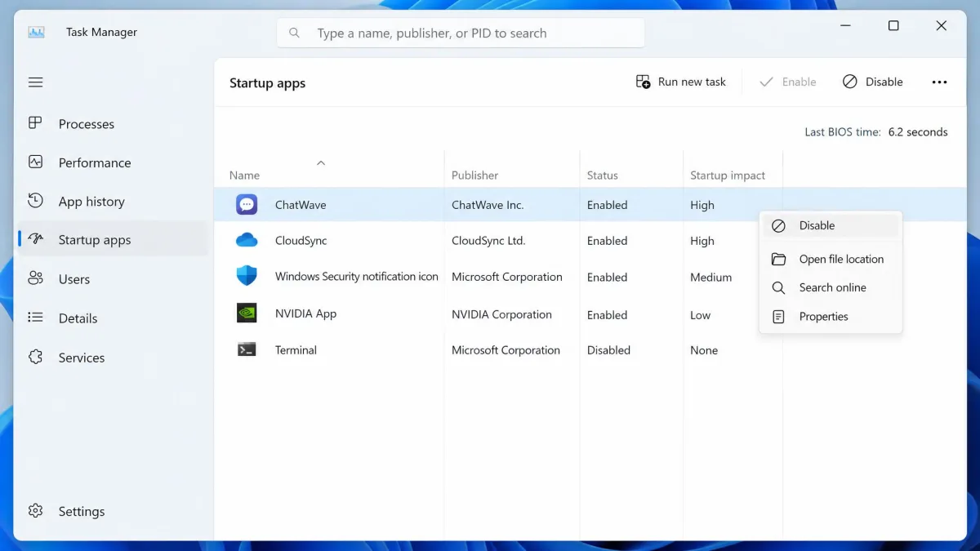Screen dimensions: 980x551
Task: Focus the name, publisher, or PID search box
Action: tap(461, 33)
